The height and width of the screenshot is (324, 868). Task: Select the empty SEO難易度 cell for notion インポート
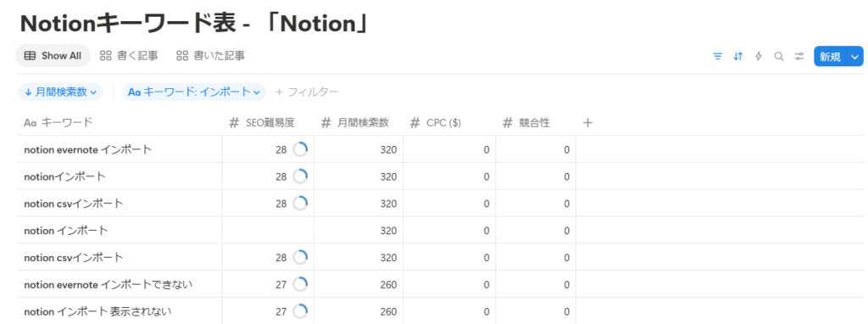[x=268, y=231]
